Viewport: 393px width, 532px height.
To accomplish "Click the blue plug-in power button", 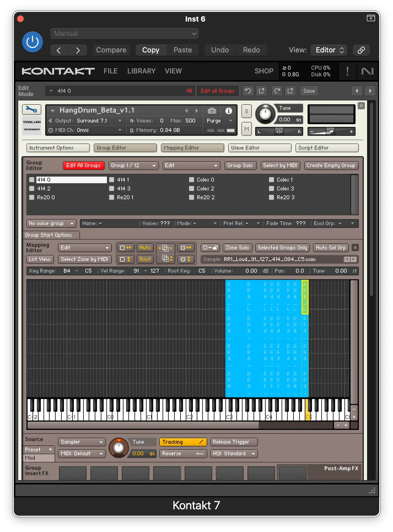I will [33, 42].
